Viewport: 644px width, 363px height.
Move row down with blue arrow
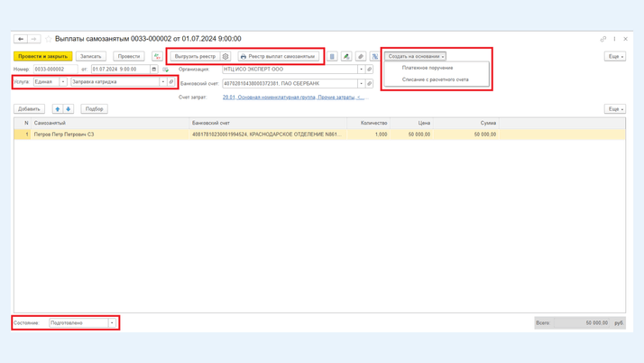tap(69, 109)
